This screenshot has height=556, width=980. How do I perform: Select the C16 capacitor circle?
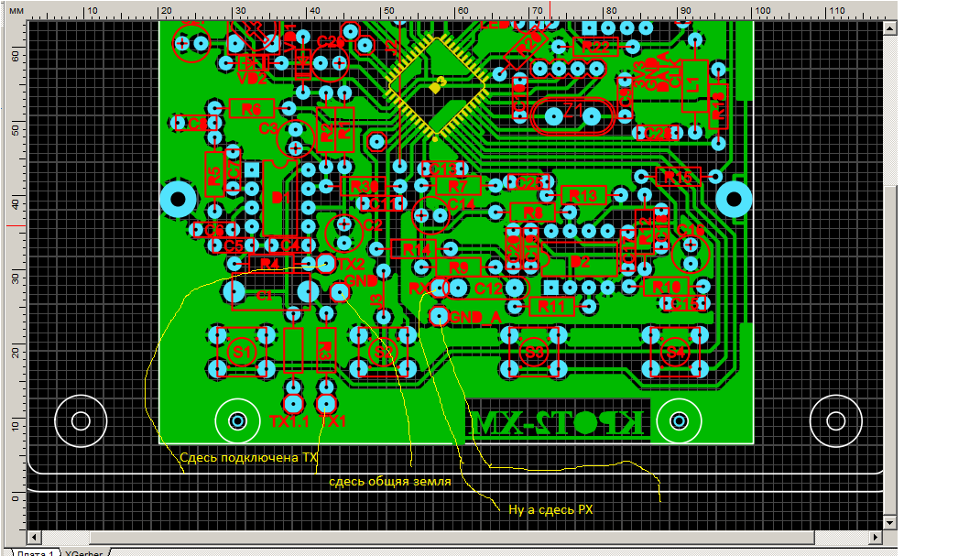[691, 254]
